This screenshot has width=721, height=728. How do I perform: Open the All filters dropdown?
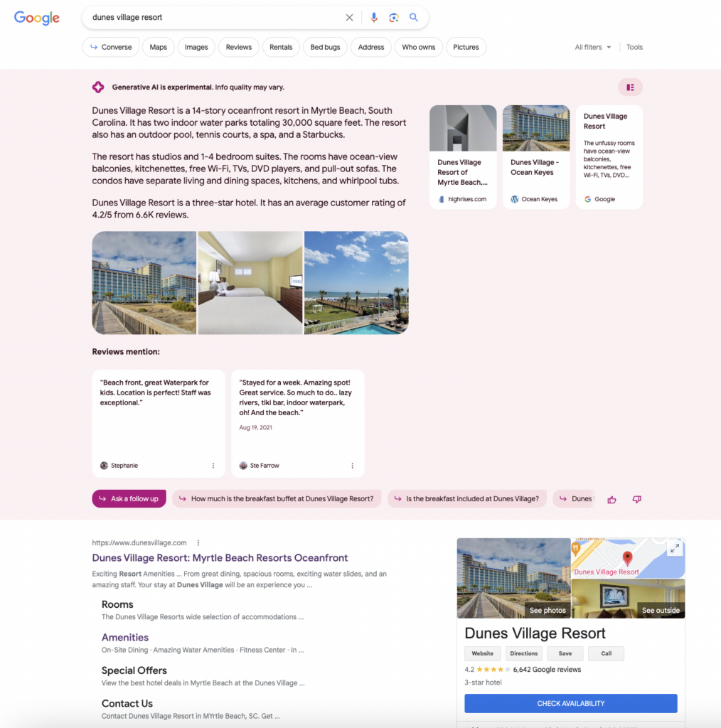[593, 48]
